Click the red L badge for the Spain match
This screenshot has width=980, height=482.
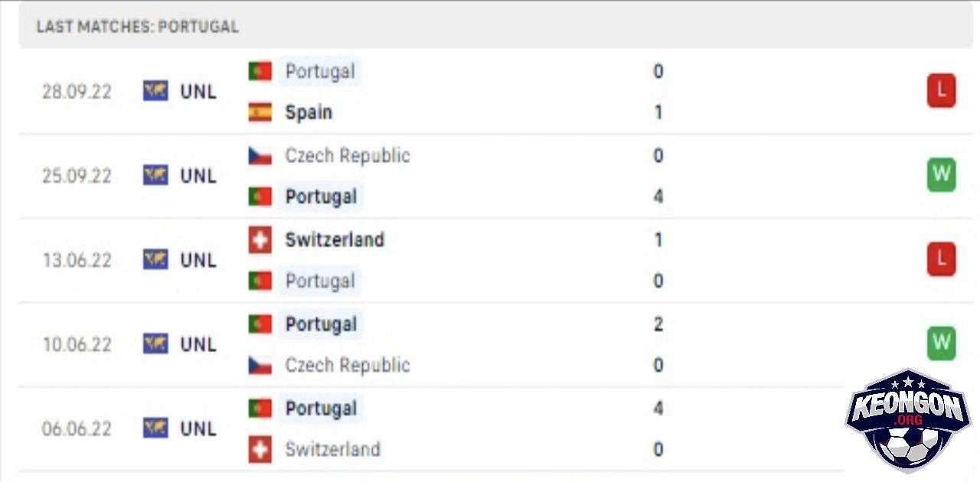pyautogui.click(x=941, y=92)
